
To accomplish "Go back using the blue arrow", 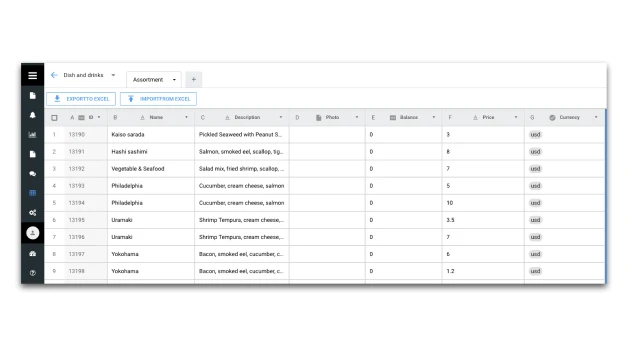I will 54,75.
